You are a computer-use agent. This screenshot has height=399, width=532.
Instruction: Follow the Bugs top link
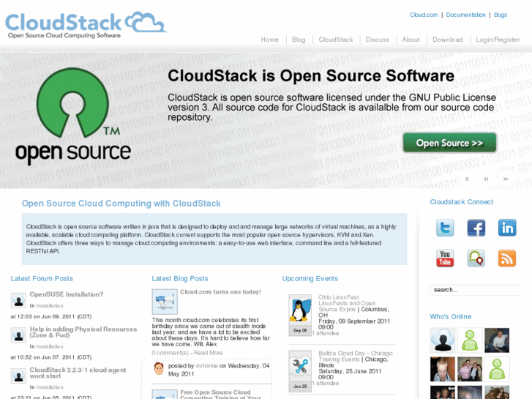point(501,15)
